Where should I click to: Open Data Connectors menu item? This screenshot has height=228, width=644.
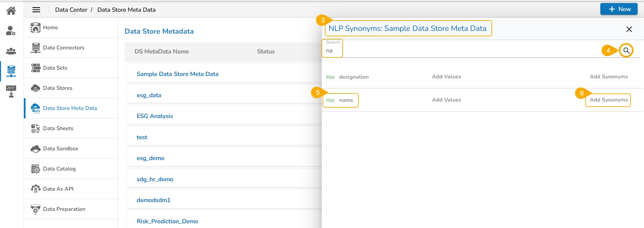click(x=63, y=48)
